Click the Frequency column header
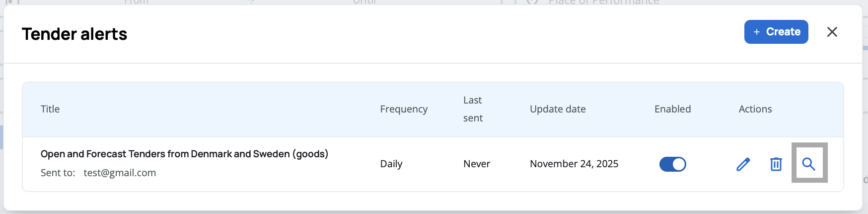Screen dimensions: 868x214 404,109
